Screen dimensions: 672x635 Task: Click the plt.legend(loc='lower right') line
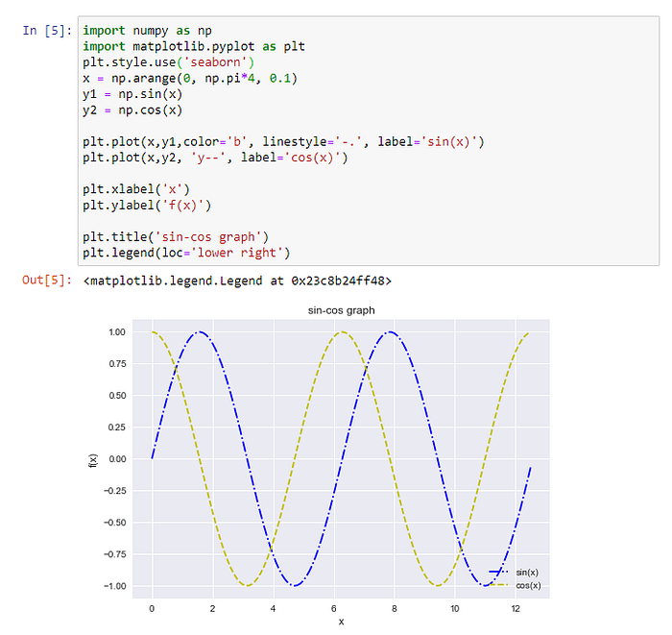[x=186, y=253]
